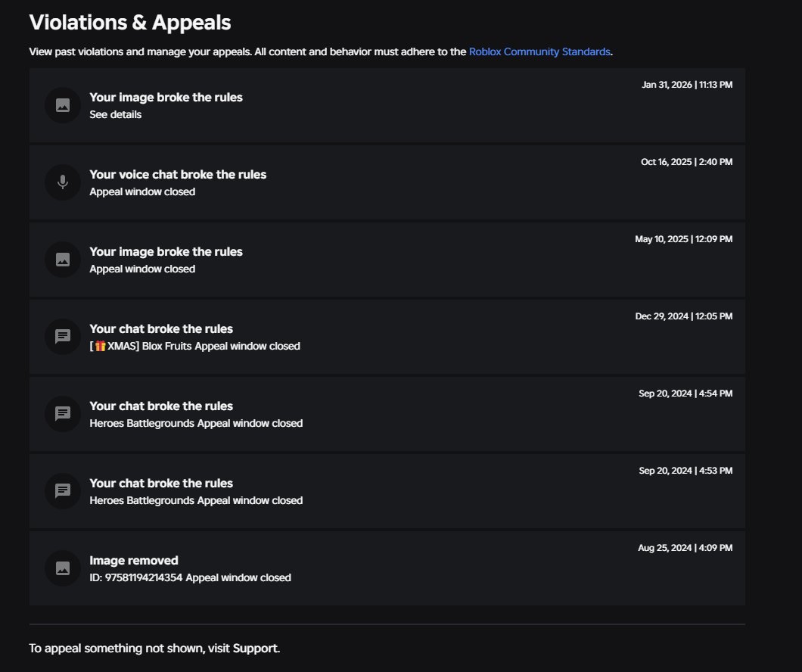802x672 pixels.
Task: Open the Jan 31, 2026 'Your image broke the rules' entry
Action: [387, 105]
